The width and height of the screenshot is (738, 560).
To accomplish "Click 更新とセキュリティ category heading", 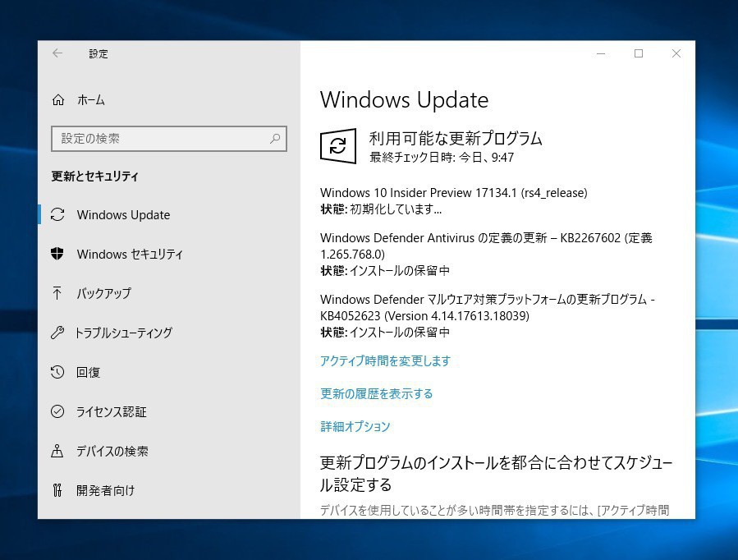I will [x=94, y=176].
